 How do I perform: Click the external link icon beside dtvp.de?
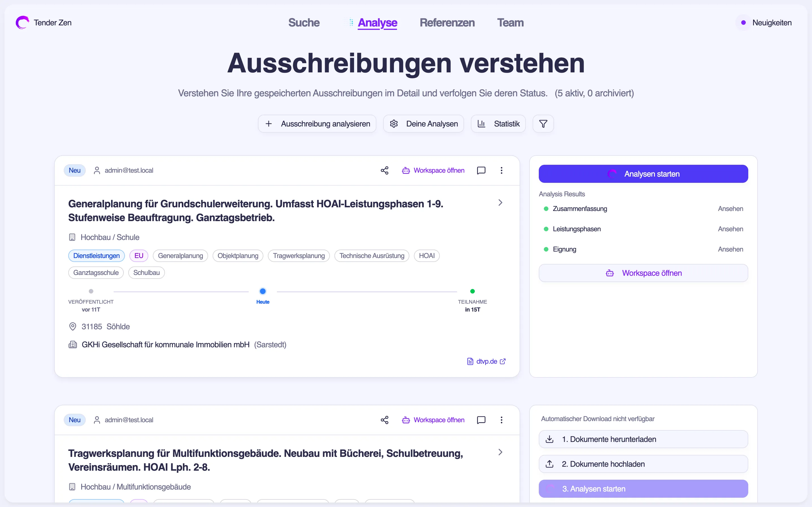click(x=503, y=361)
